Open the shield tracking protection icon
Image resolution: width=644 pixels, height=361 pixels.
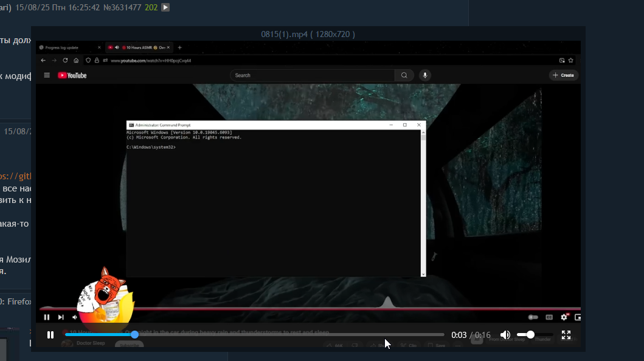88,60
